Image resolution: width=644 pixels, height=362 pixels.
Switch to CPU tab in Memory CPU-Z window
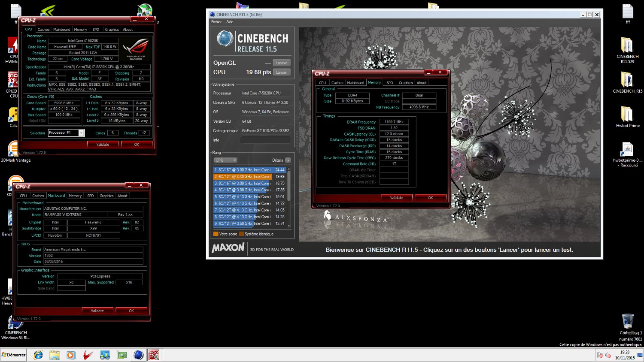[x=322, y=83]
